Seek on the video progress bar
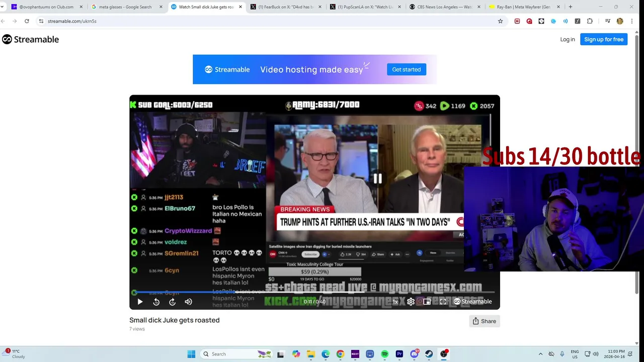644x362 pixels. (314, 292)
